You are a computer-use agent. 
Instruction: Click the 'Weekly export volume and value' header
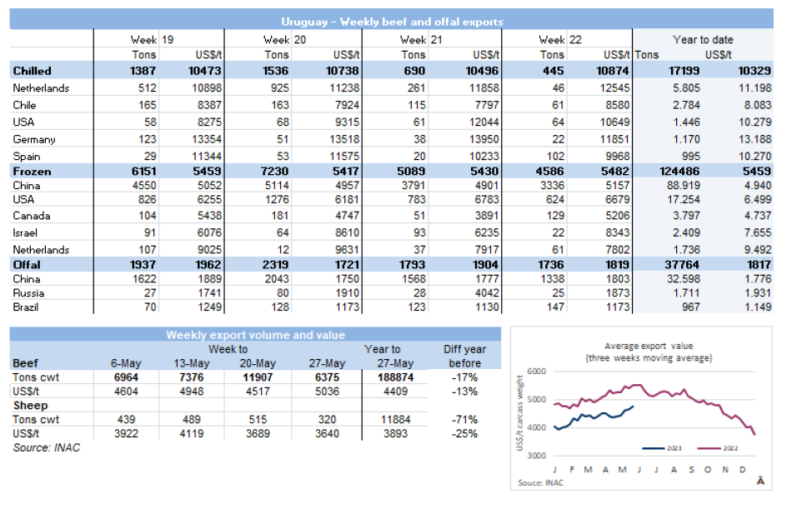(x=255, y=335)
